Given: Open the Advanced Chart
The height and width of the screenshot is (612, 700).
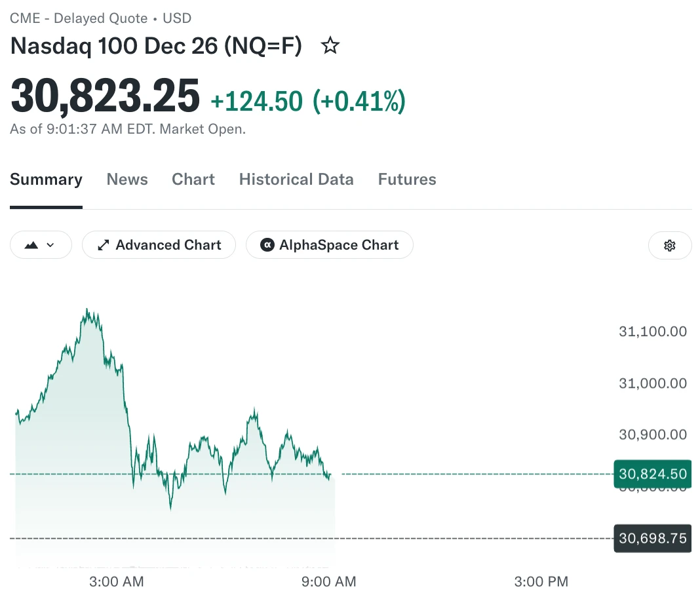Looking at the screenshot, I should click(159, 244).
